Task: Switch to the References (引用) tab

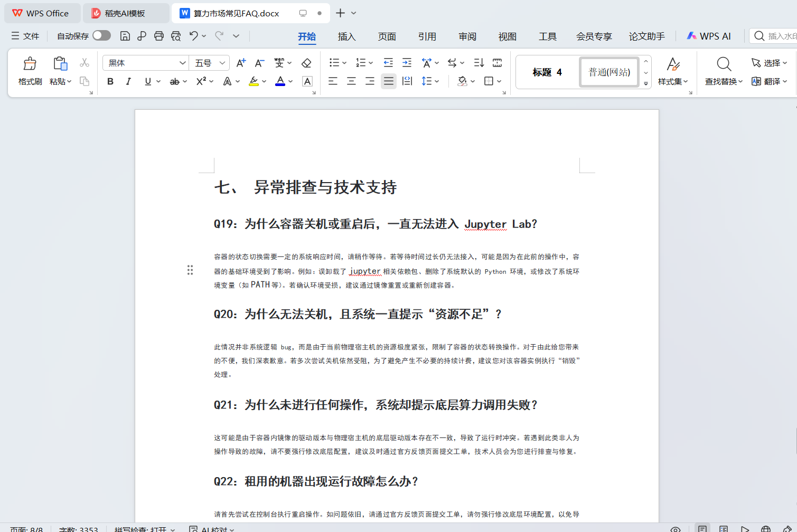Action: (427, 36)
